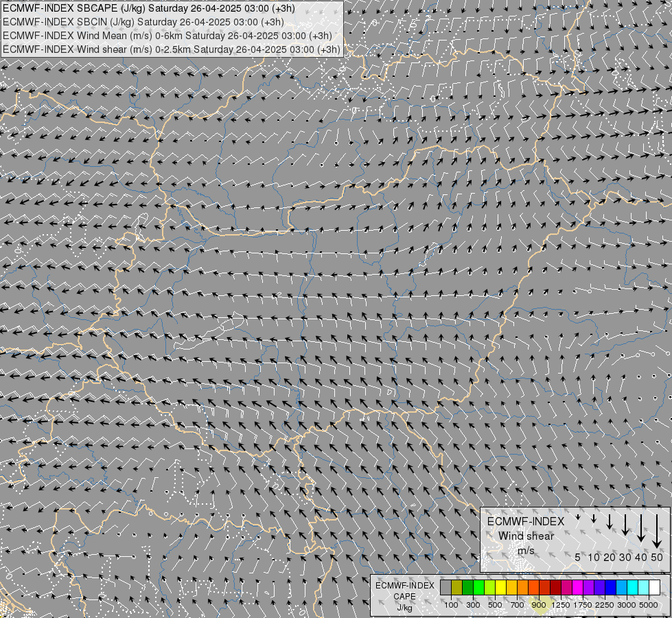The width and height of the screenshot is (672, 618).
Task: Select the brick red CAPE swatch right of 900
Action: [x=545, y=587]
